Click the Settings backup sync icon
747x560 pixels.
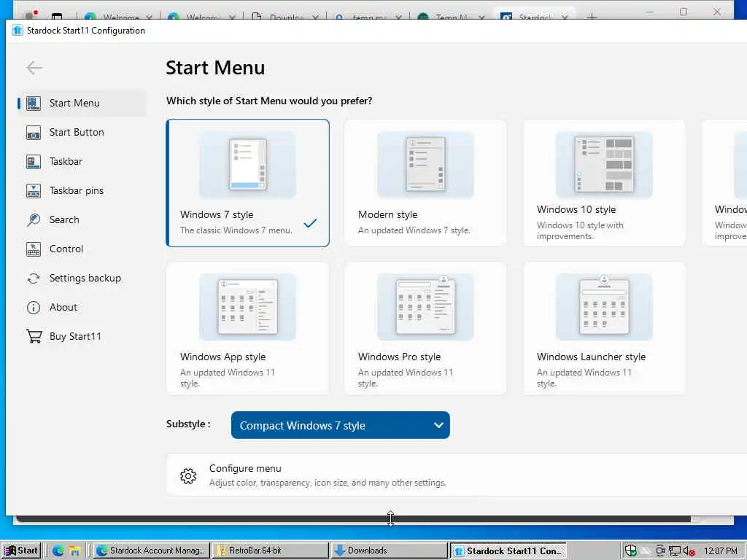pyautogui.click(x=34, y=278)
